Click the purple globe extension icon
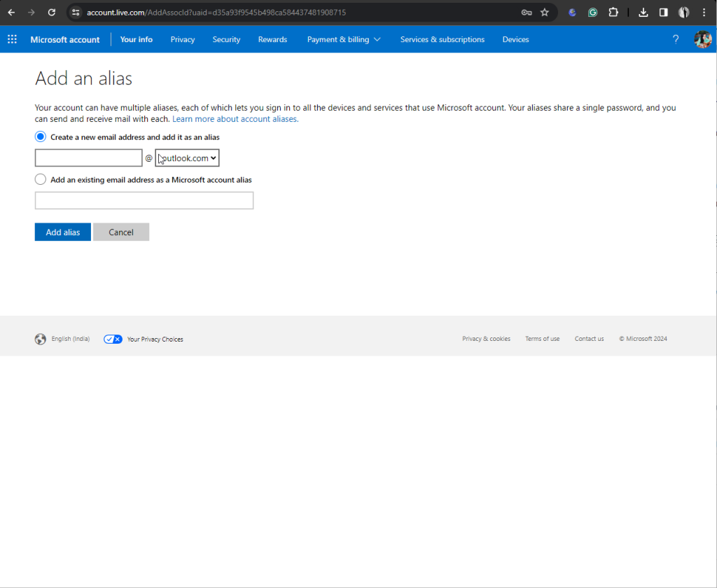Screen dimensions: 717x588 (x=572, y=13)
